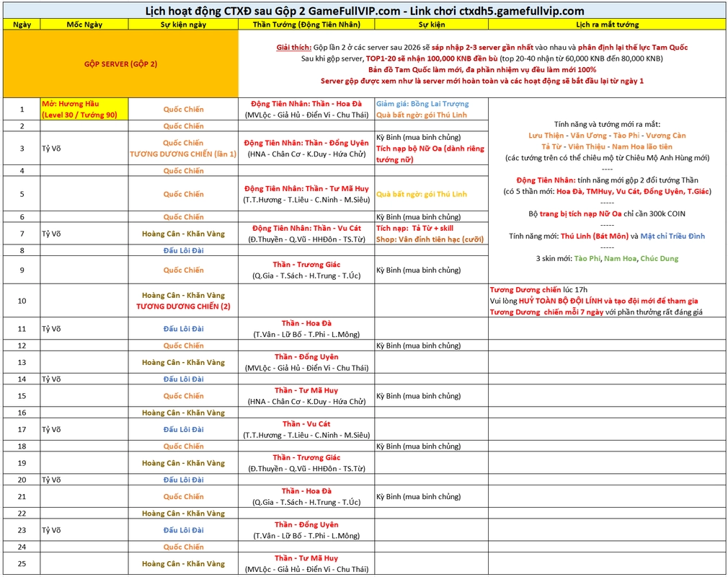Click the "TƯƠNG DƯƠNG CHIẾN (2)" entry on day 10

[183, 306]
